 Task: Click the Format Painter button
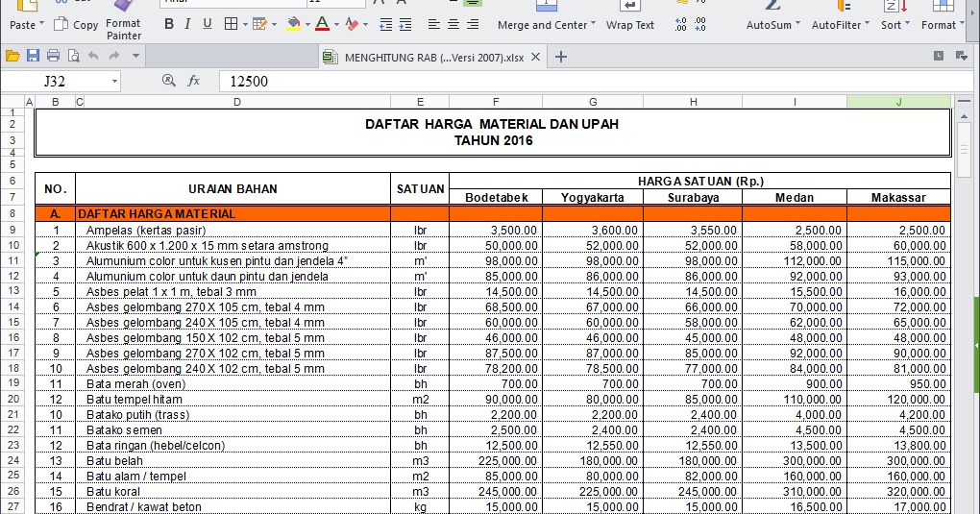coord(124,24)
